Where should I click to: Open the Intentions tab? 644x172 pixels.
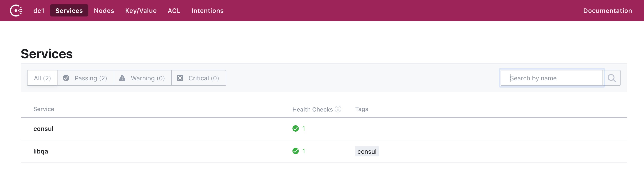[207, 11]
